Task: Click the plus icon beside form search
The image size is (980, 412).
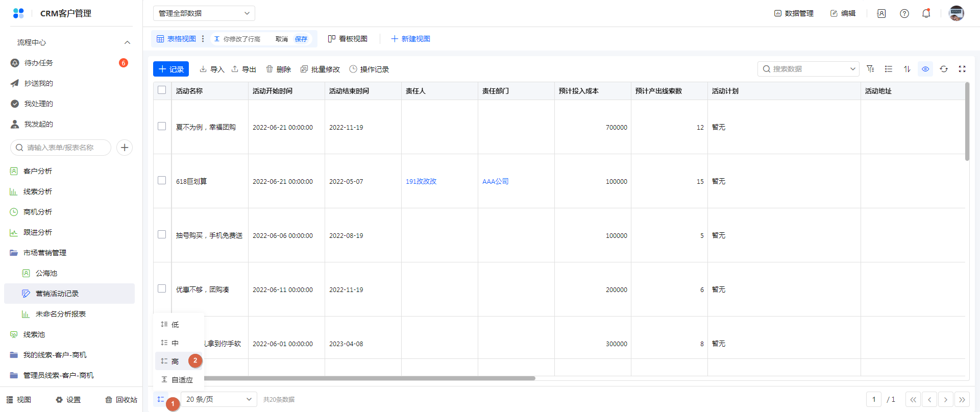Action: tap(125, 148)
